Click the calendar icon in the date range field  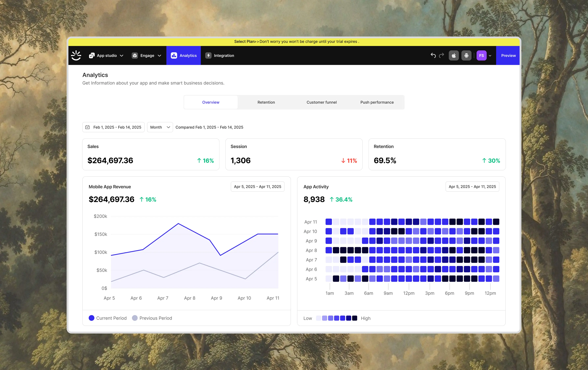[x=87, y=127]
